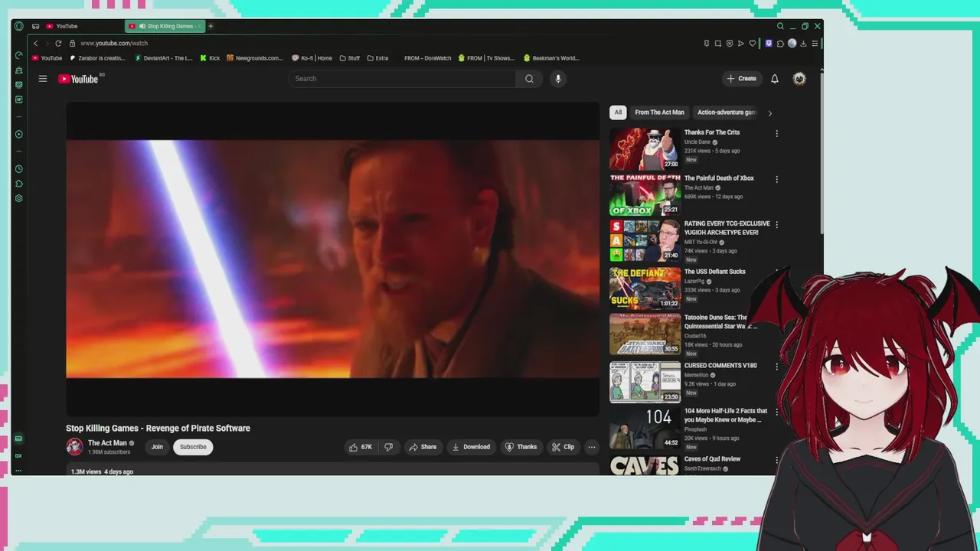Open Tatooine Dune Sea video thumbnail

(x=645, y=334)
